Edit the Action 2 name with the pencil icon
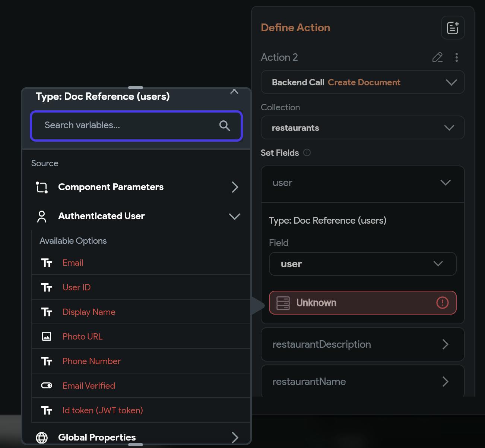Screen dimensions: 485x448 click(x=437, y=57)
